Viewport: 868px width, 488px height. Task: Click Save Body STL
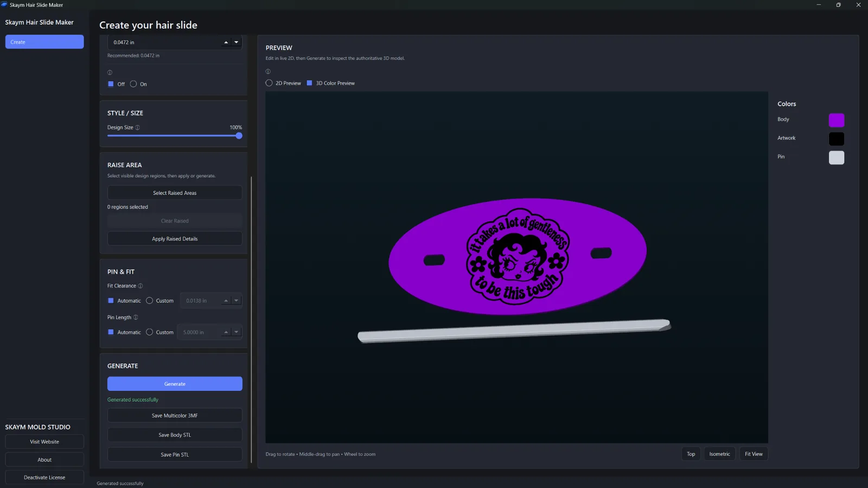(x=175, y=435)
